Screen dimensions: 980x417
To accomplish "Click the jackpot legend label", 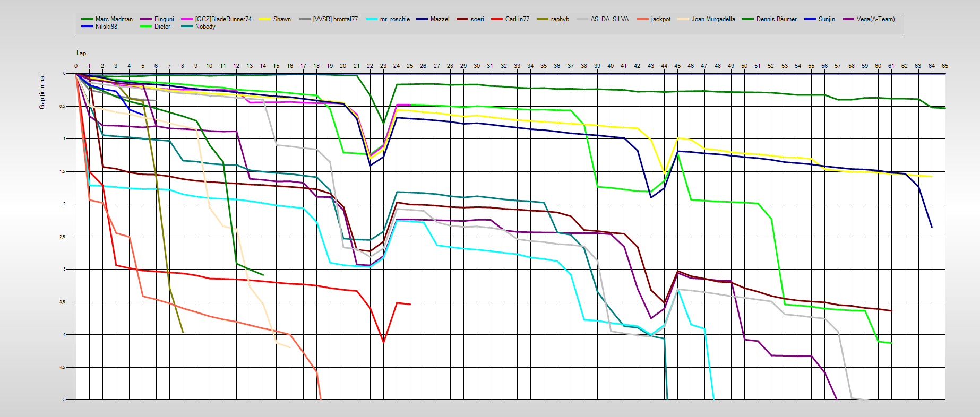I will click(x=660, y=19).
